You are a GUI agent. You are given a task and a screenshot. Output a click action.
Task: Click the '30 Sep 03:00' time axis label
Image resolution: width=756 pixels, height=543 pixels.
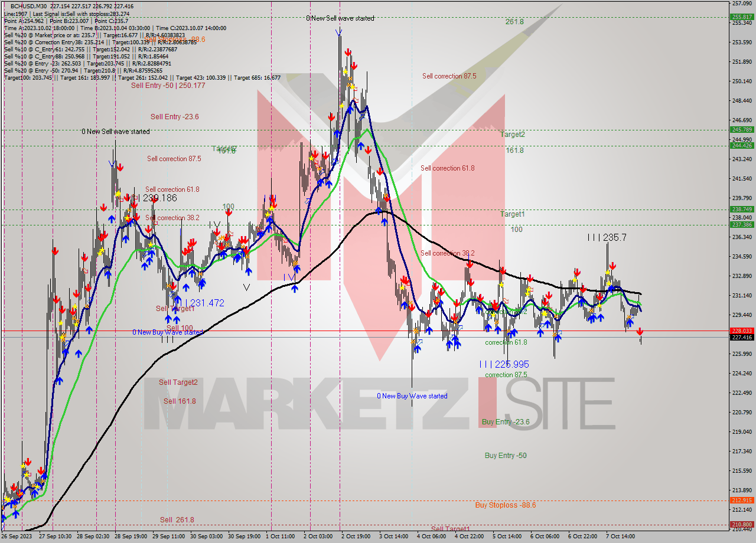(x=206, y=537)
